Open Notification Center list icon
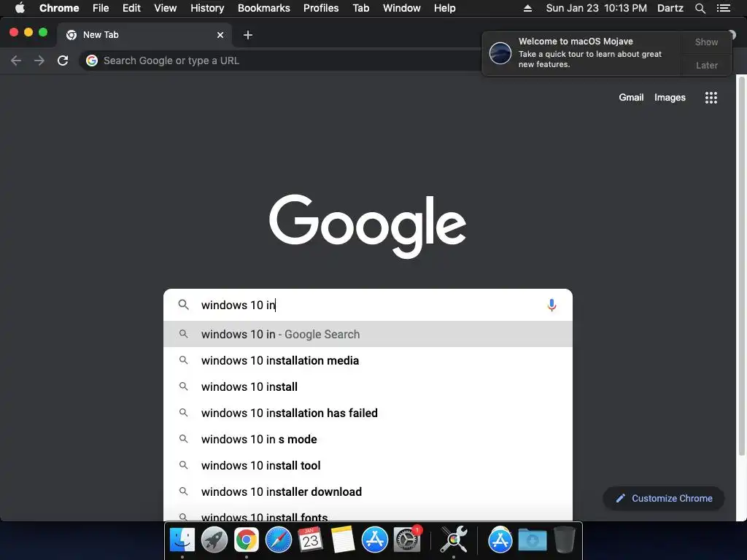The width and height of the screenshot is (747, 560). click(724, 8)
